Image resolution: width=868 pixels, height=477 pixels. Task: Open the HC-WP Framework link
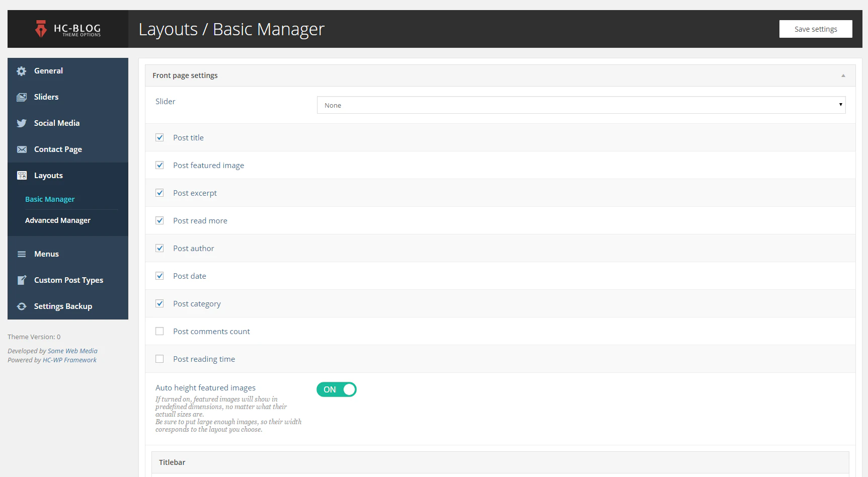pos(69,360)
